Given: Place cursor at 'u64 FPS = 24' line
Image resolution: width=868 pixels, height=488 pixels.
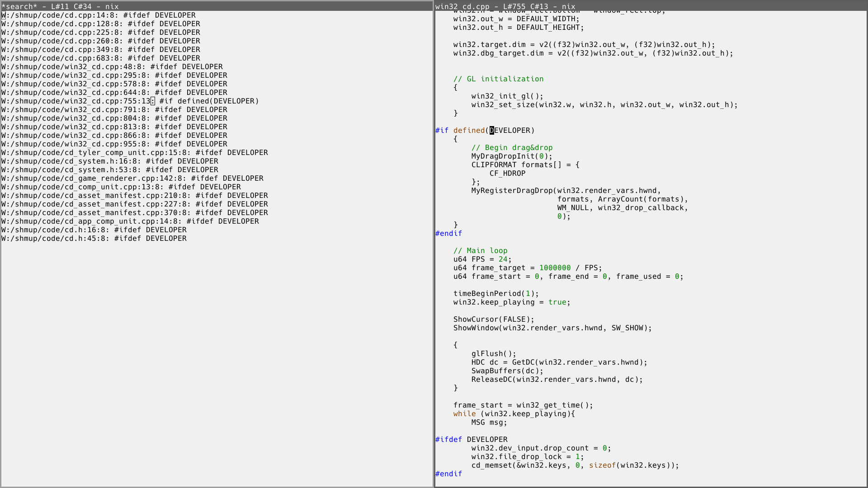Looking at the screenshot, I should point(482,259).
